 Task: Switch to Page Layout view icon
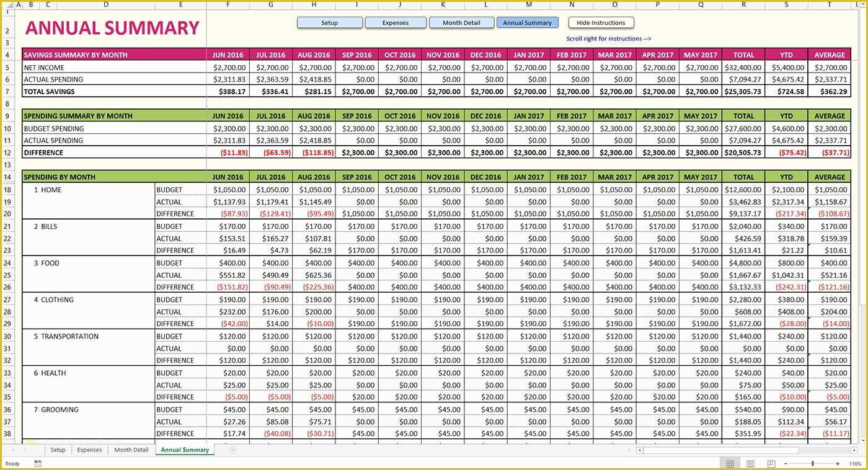[750, 464]
